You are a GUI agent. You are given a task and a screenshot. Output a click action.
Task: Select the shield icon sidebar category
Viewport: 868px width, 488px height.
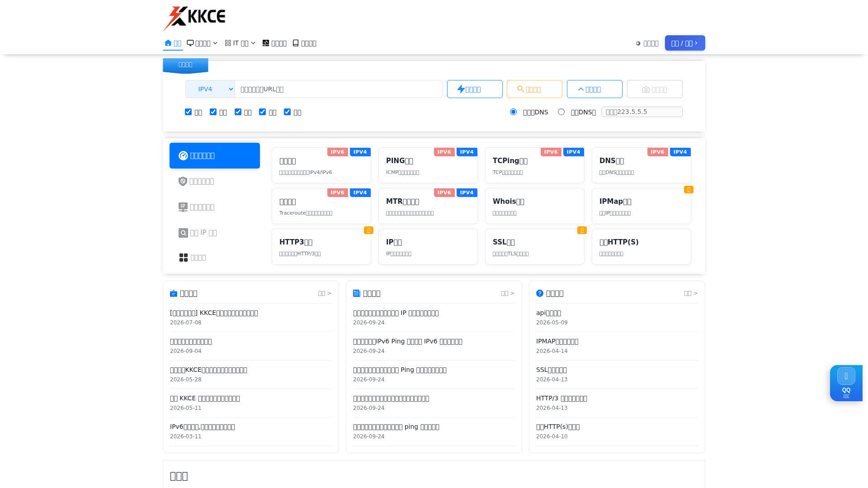tap(215, 181)
